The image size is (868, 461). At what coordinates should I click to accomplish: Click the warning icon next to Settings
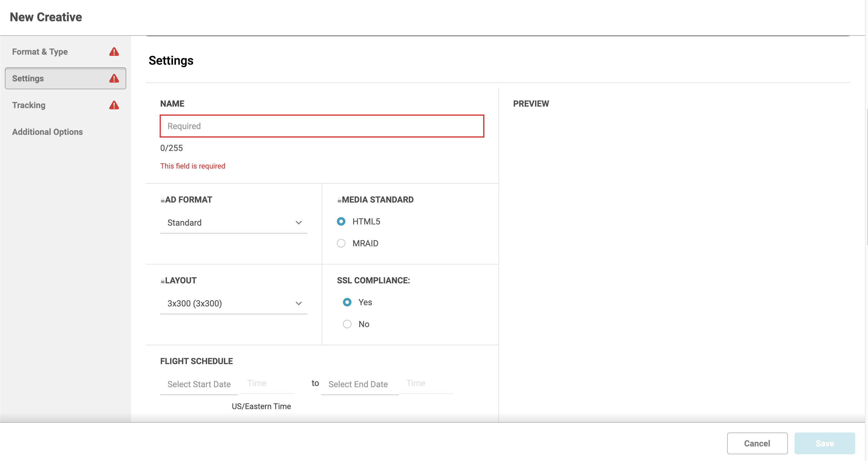coord(114,78)
